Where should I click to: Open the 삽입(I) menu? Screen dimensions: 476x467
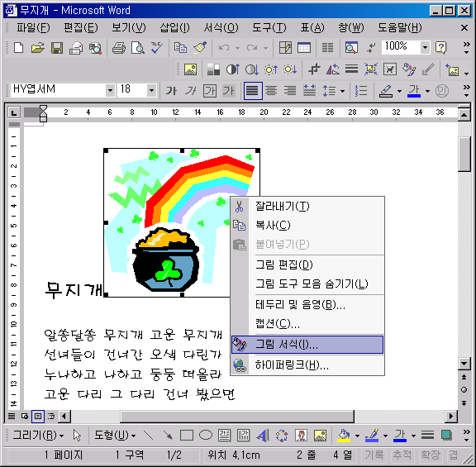coord(174,28)
